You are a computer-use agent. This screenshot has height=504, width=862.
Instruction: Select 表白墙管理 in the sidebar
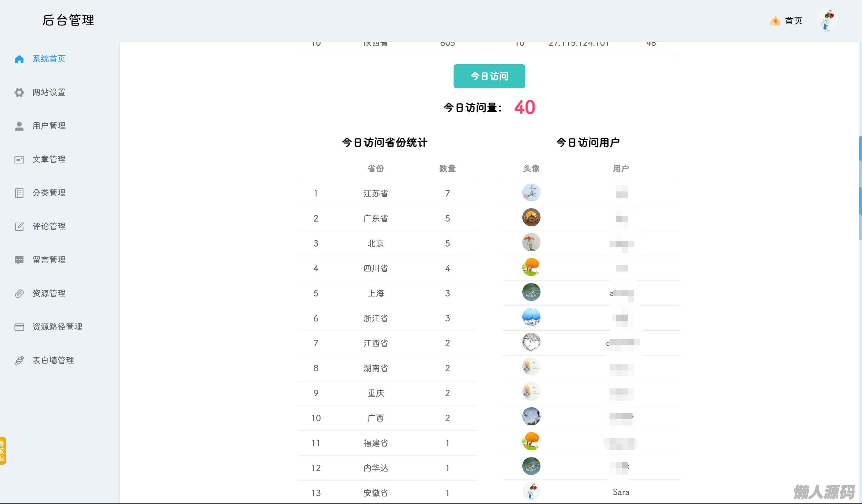[x=53, y=360]
